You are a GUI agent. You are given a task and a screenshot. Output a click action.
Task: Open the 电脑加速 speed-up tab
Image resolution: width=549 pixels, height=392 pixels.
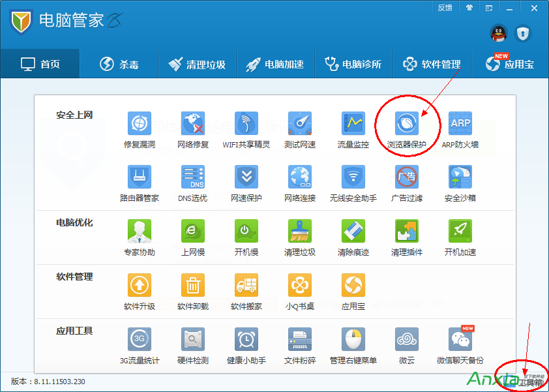(275, 64)
